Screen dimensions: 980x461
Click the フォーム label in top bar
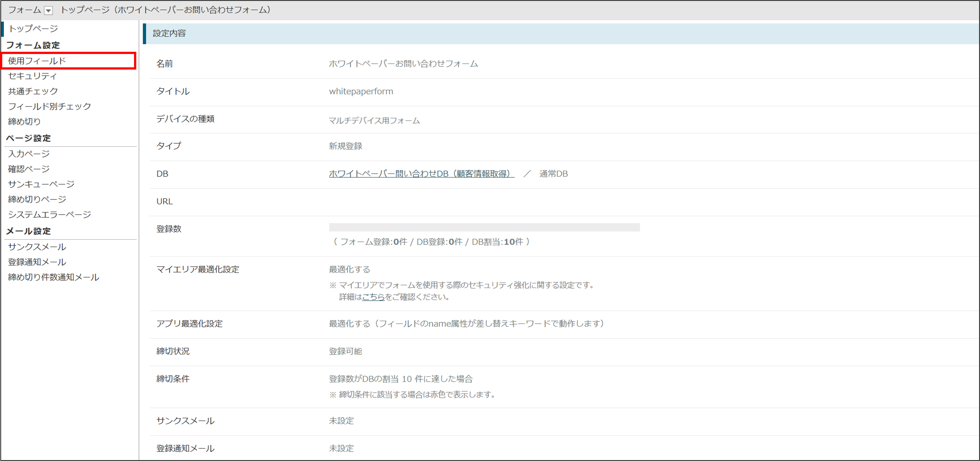(x=25, y=10)
